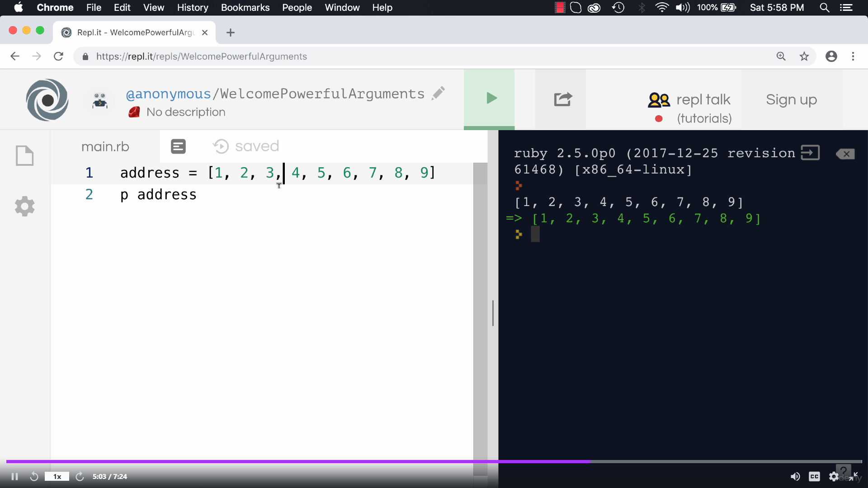Open the Bookmarks menu in menu bar
Viewport: 868px width, 488px height.
(x=245, y=8)
